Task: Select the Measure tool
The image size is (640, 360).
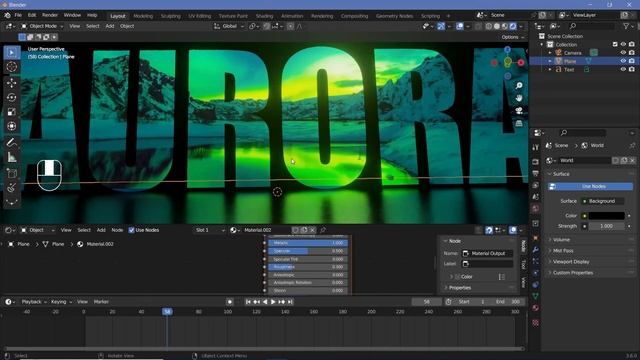Action: pyautogui.click(x=12, y=157)
